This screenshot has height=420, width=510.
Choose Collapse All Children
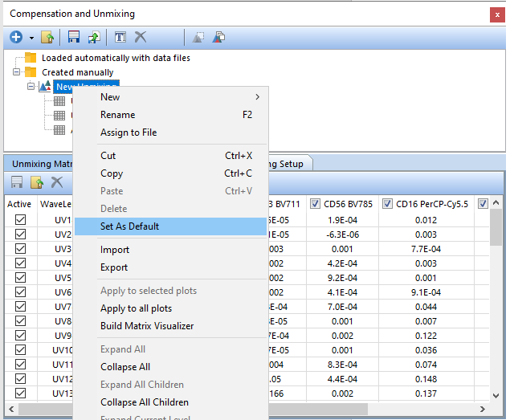[x=170, y=402]
